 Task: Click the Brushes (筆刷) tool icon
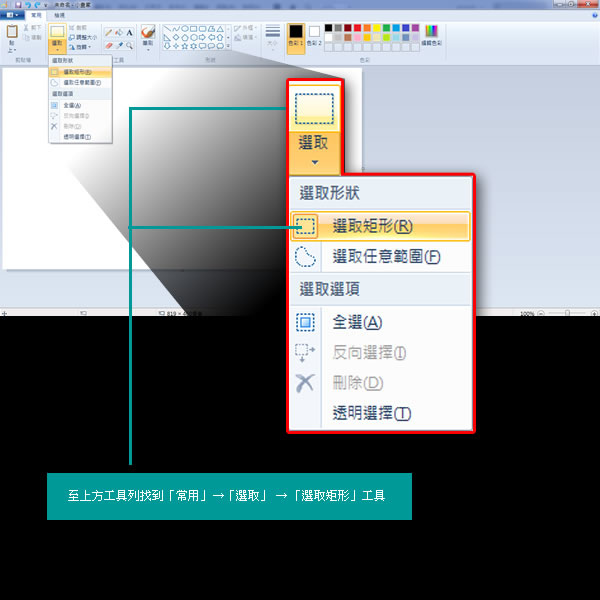[148, 31]
